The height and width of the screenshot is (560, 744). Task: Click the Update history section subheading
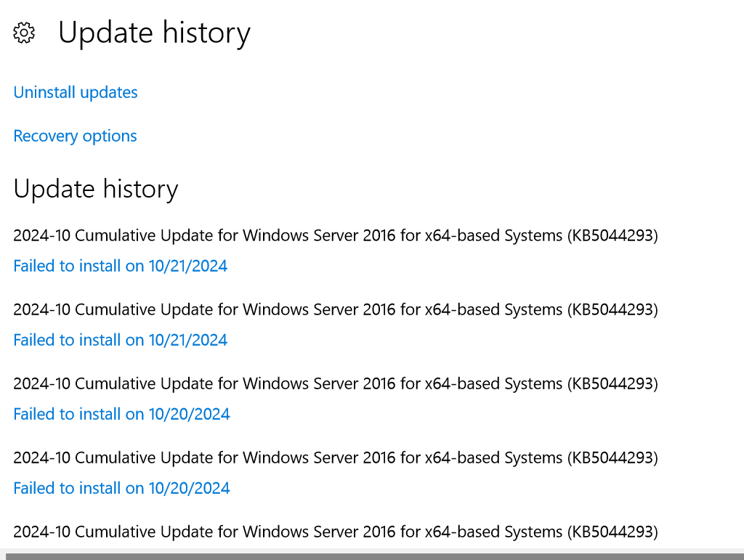point(95,189)
